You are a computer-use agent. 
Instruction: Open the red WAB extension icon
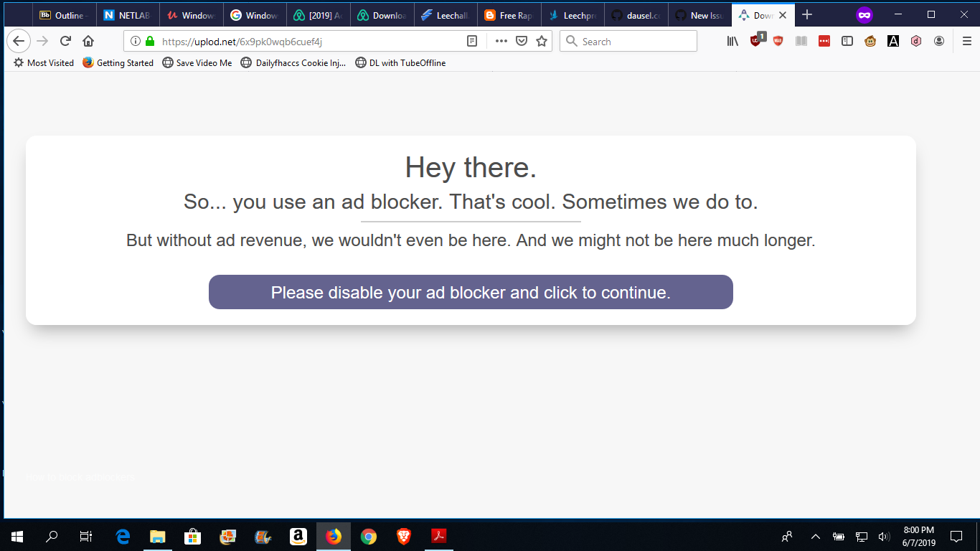[x=778, y=41]
